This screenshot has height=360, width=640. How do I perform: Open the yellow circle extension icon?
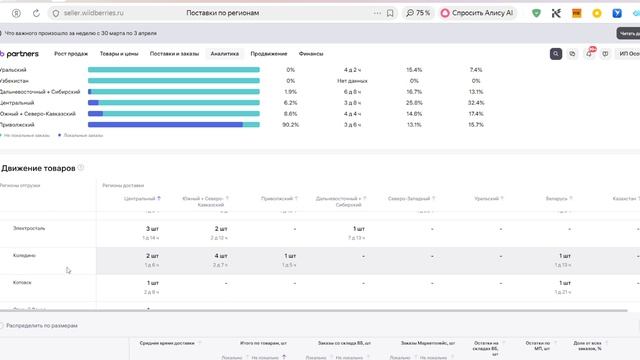tap(597, 13)
